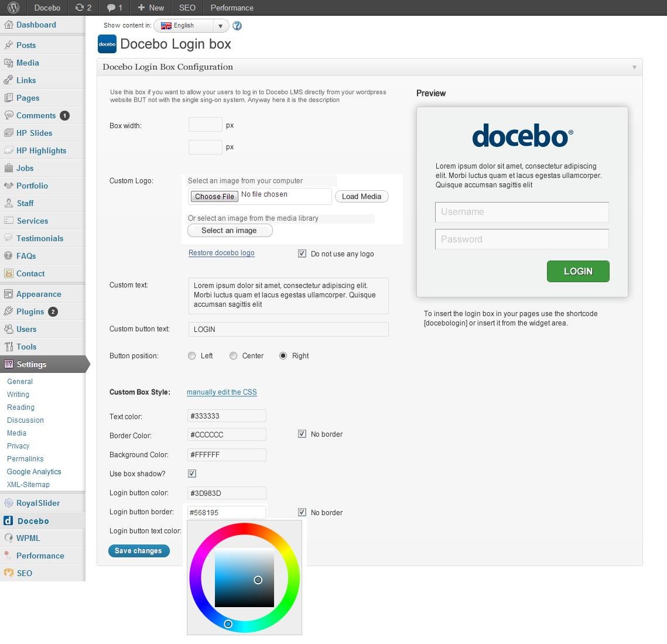Open the RoyalSlider settings

coord(38,503)
